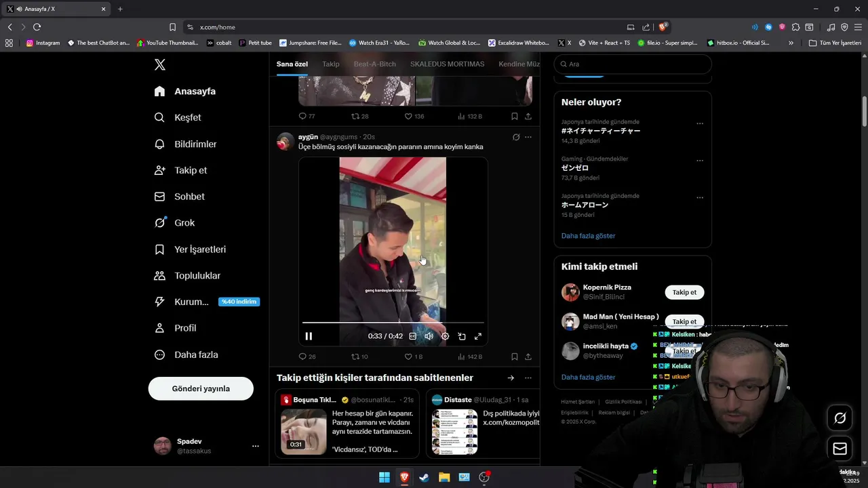Open Excalidraw Whiteboard bookmark
This screenshot has width=868, height=488.
pyautogui.click(x=519, y=43)
